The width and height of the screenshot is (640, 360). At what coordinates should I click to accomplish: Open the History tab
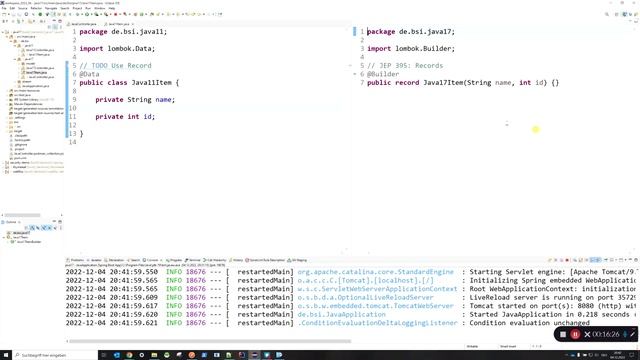[236, 260]
